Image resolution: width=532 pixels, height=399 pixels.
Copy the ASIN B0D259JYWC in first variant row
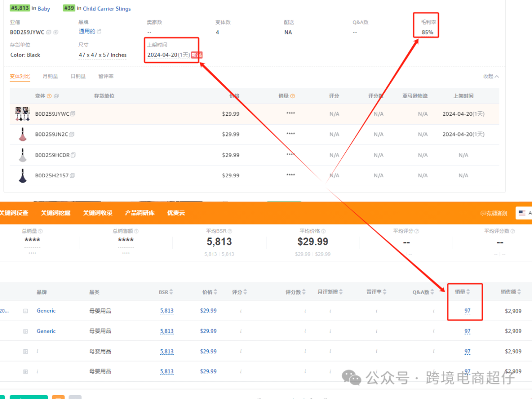click(x=73, y=114)
